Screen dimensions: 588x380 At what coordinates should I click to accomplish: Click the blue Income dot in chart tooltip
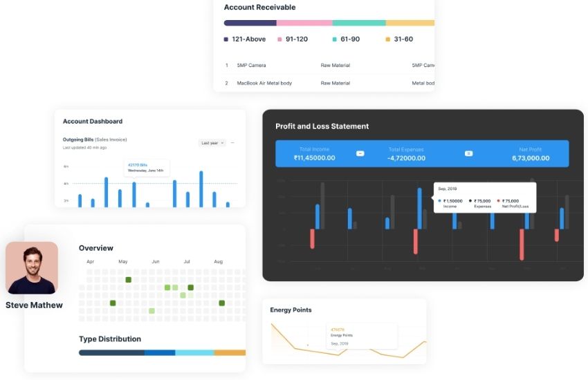pos(439,201)
